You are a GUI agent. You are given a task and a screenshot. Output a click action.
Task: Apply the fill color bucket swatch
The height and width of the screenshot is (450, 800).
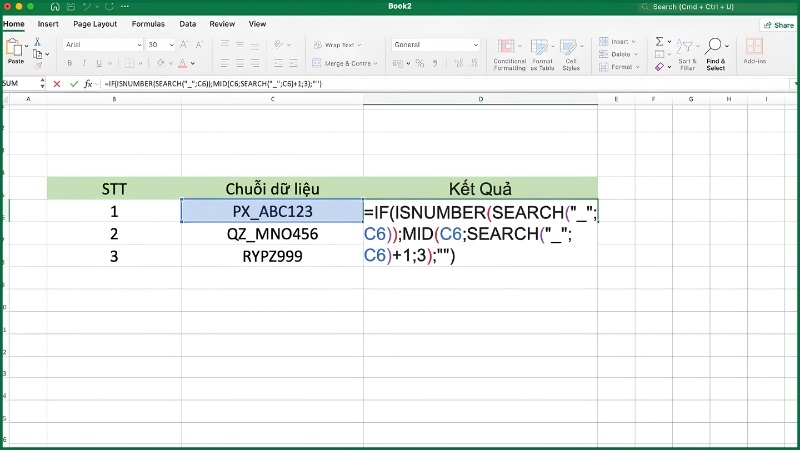(160, 63)
